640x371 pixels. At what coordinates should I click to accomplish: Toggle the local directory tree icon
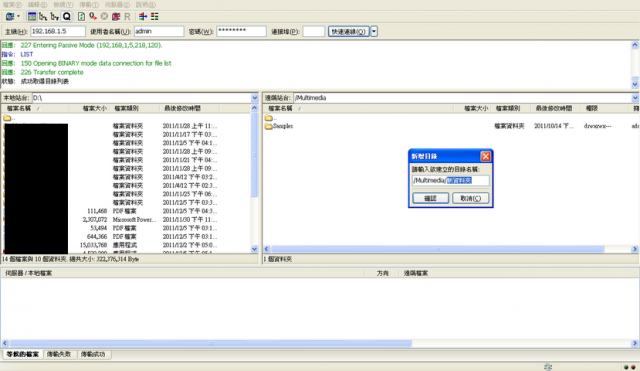coord(43,17)
